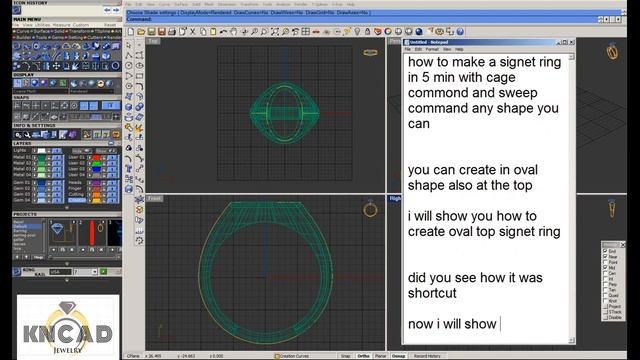Open the USA ring size standard dropdown
The width and height of the screenshot is (640, 360).
[x=60, y=272]
